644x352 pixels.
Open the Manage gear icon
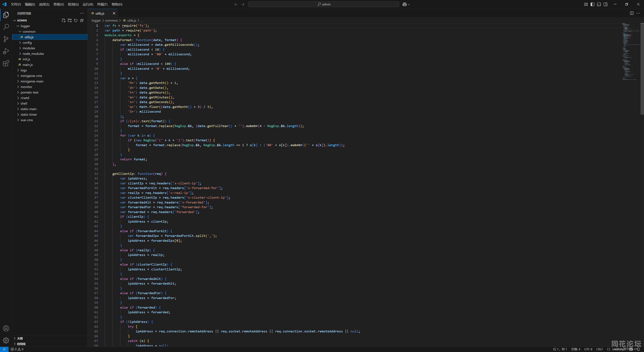(x=6, y=340)
